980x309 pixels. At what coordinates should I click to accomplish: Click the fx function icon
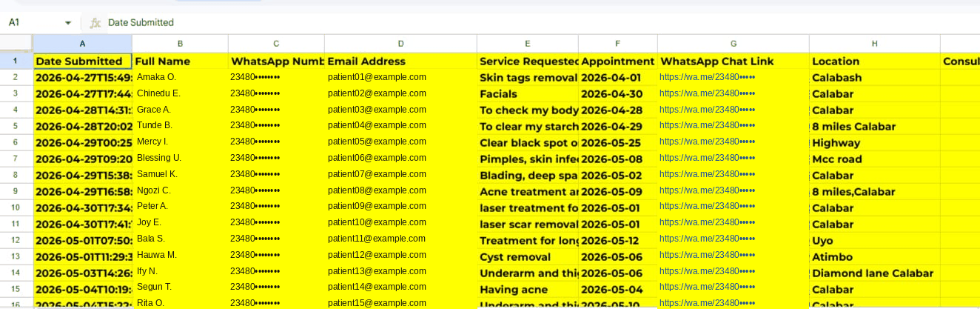point(95,23)
